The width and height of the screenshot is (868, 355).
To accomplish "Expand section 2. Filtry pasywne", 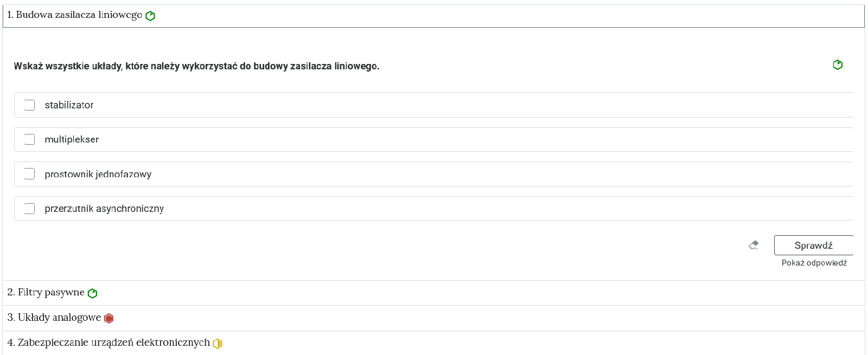I will [x=433, y=293].
